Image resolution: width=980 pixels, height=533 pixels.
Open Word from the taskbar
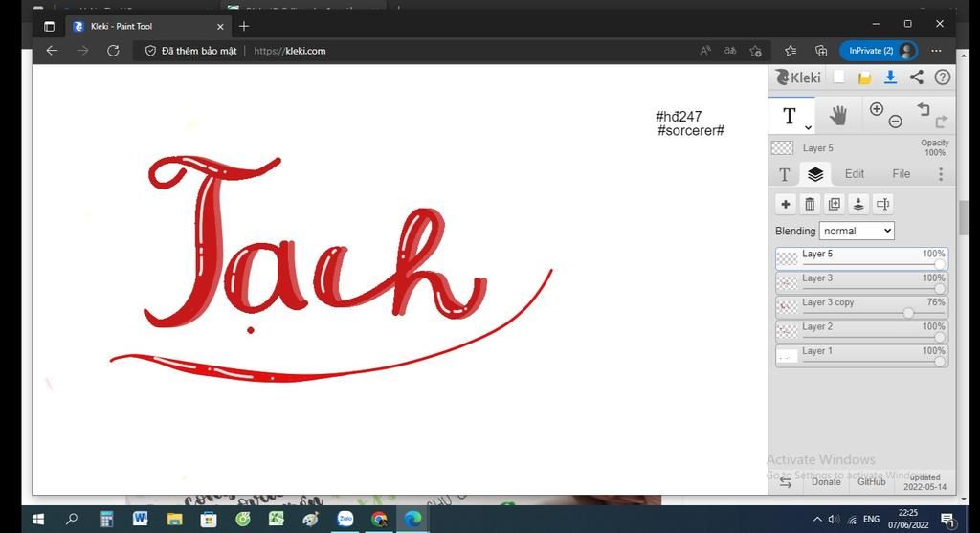(140, 519)
